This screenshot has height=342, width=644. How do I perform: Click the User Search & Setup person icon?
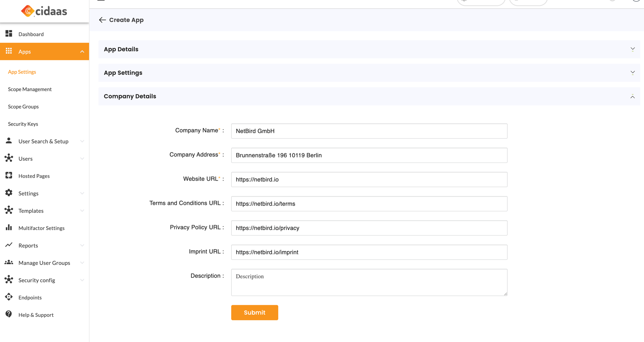pos(9,141)
